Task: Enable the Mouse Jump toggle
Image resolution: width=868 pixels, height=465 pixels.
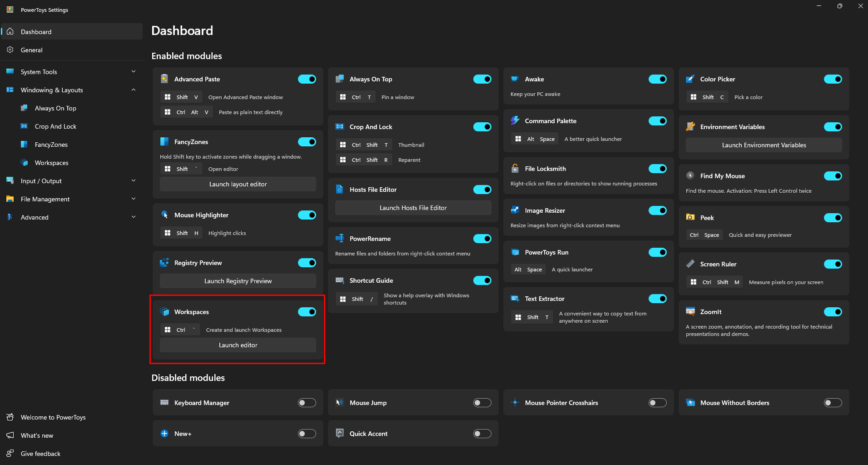Action: click(x=482, y=403)
